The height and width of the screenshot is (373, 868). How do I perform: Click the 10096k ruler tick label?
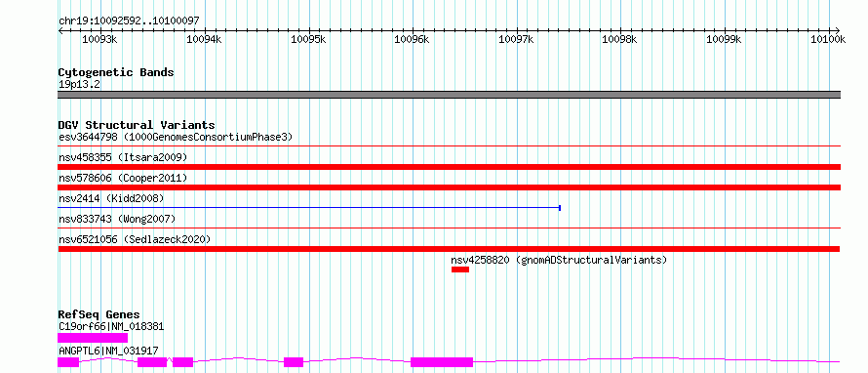[x=412, y=39]
